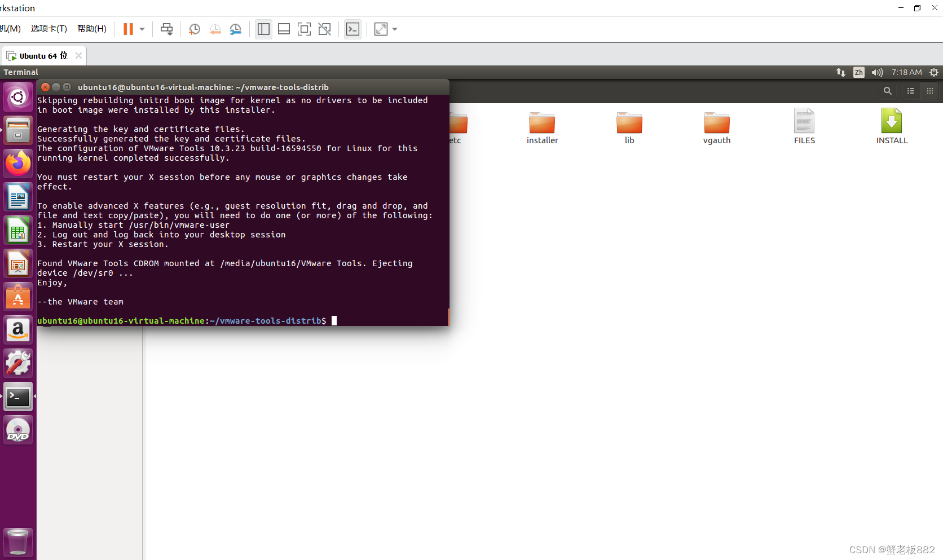Open Ubuntu Software Center

pos(18,297)
